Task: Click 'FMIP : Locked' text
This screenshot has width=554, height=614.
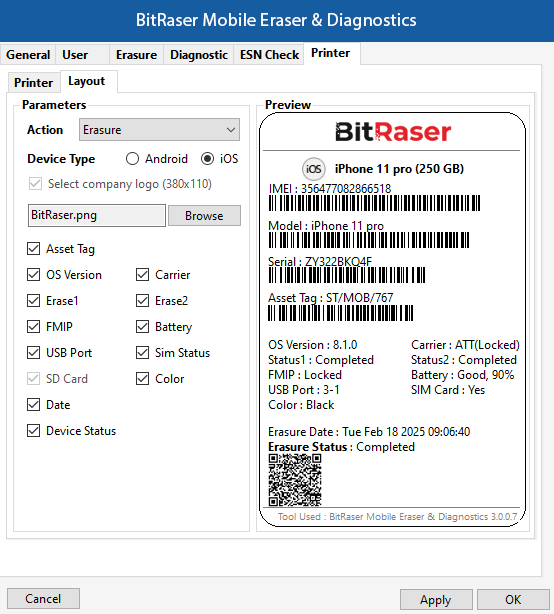Action: click(305, 375)
